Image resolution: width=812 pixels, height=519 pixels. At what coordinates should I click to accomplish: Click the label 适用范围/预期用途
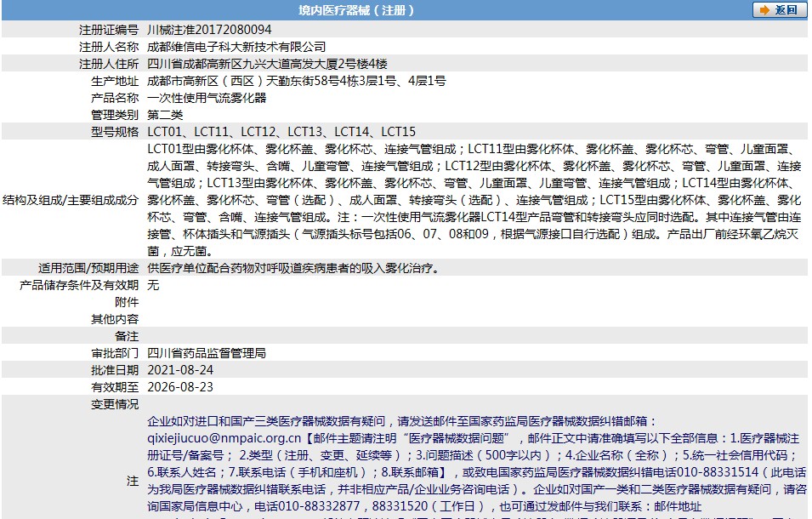click(x=88, y=268)
